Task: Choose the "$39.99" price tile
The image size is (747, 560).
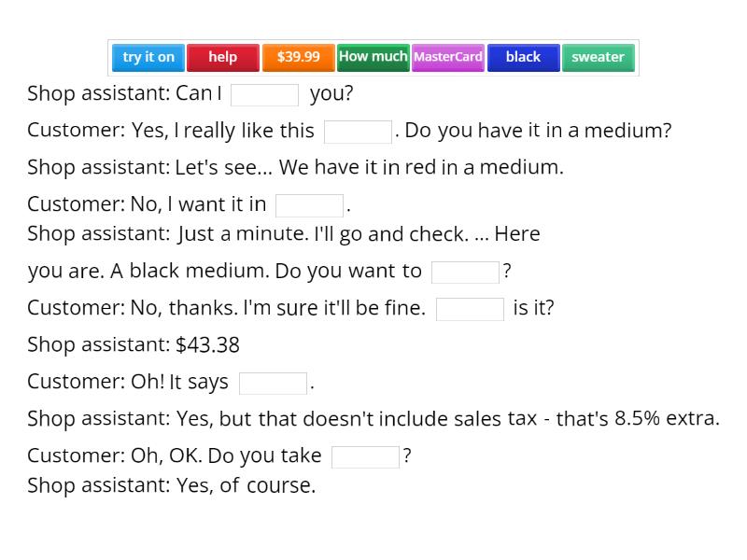Action: click(x=298, y=57)
